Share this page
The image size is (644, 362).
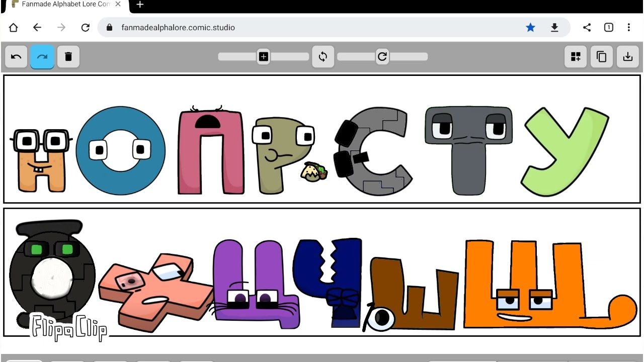tap(587, 28)
